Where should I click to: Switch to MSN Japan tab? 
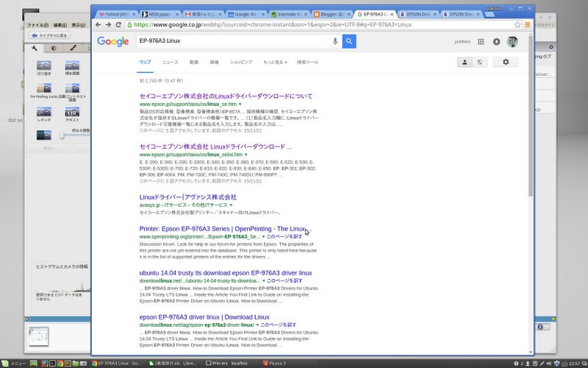pyautogui.click(x=159, y=14)
